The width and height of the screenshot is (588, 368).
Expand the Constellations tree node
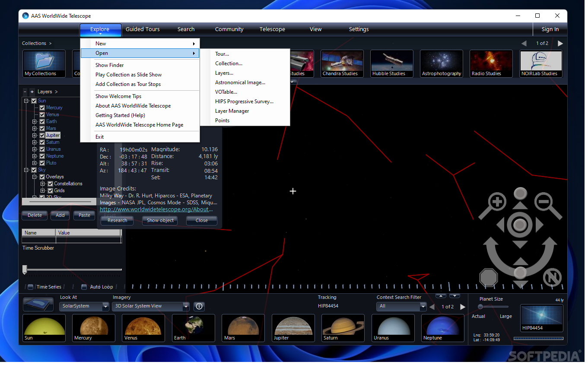tap(42, 184)
